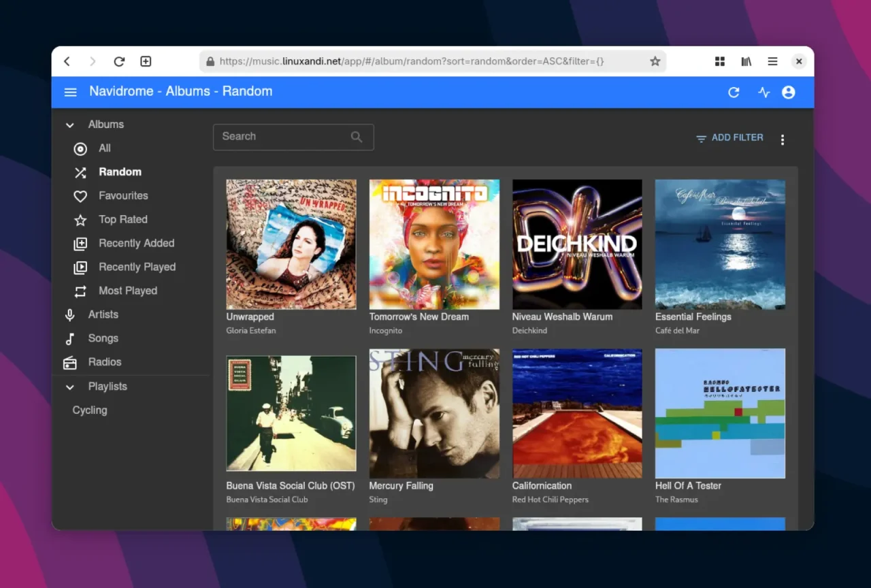871x588 pixels.
Task: Select Favourites in the sidebar
Action: [123, 196]
